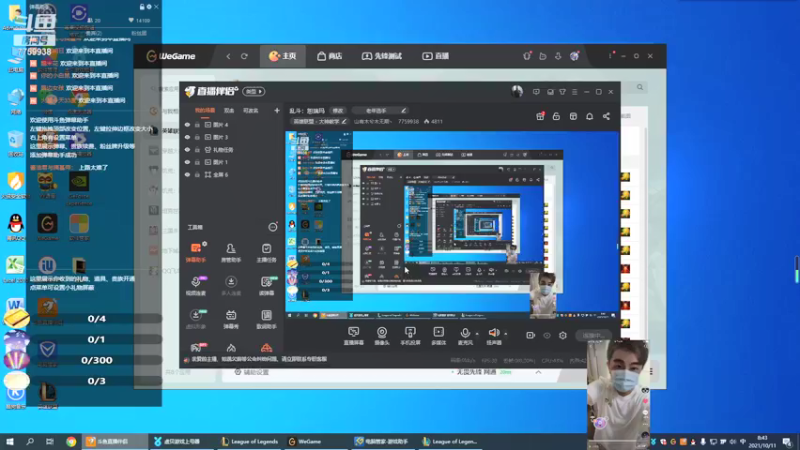This screenshot has width=800, height=450.
Task: Hide the 图片 3 source with the eye icon
Action: point(187,137)
